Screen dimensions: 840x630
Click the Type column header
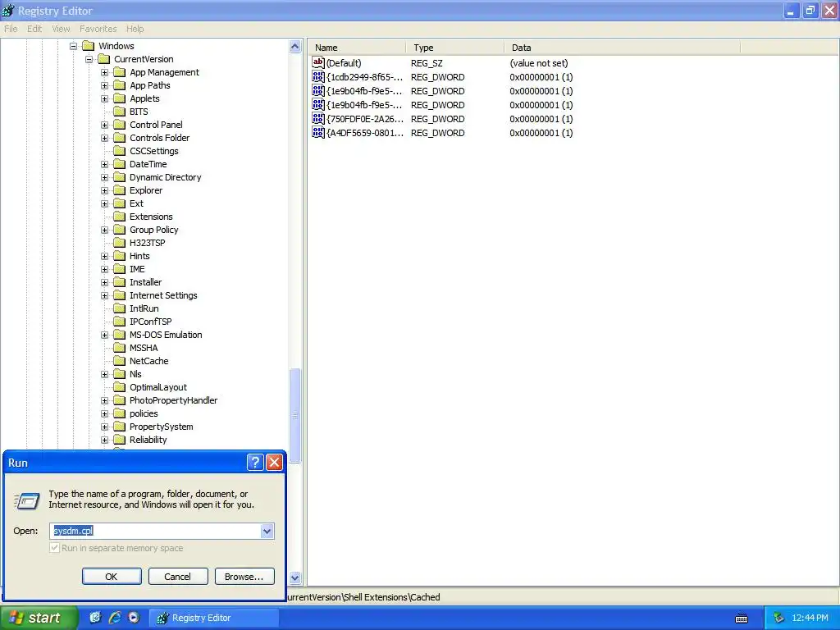click(x=454, y=47)
